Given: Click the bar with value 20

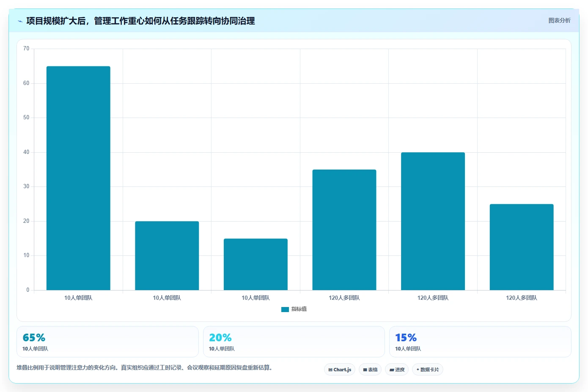Looking at the screenshot, I should (x=167, y=255).
